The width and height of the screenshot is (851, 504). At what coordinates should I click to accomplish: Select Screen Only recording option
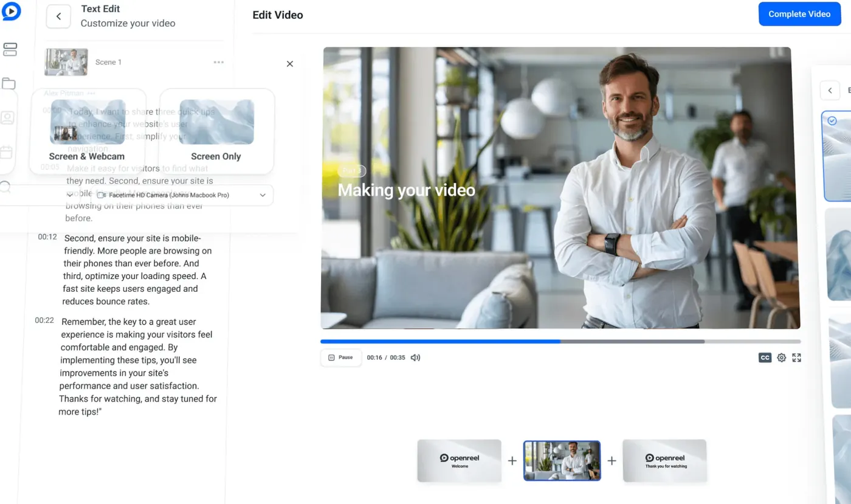pos(216,131)
